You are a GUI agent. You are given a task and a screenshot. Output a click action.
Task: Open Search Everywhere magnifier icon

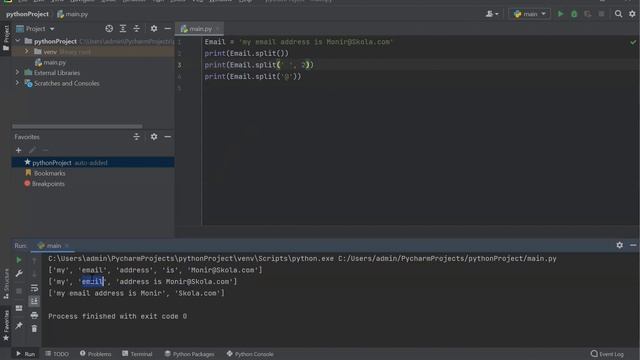(618, 14)
